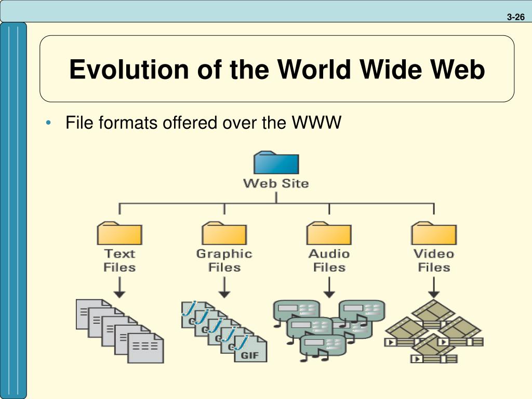The width and height of the screenshot is (532, 399).
Task: Click the 'Video Files' label
Action: pos(434,260)
